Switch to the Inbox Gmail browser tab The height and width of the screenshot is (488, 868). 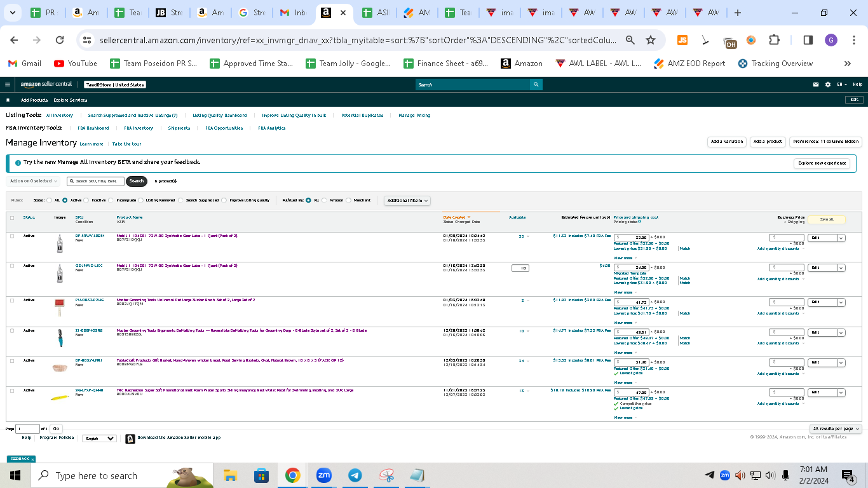pyautogui.click(x=293, y=13)
